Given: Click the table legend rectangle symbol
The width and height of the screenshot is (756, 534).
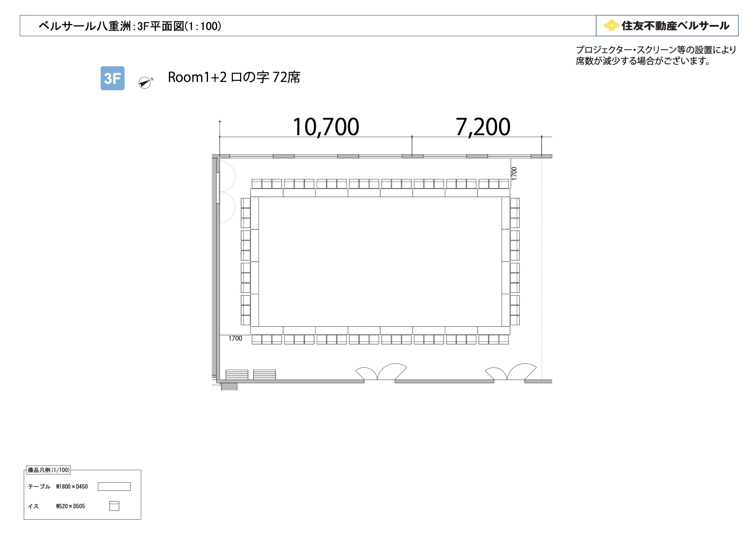Looking at the screenshot, I should tap(114, 486).
